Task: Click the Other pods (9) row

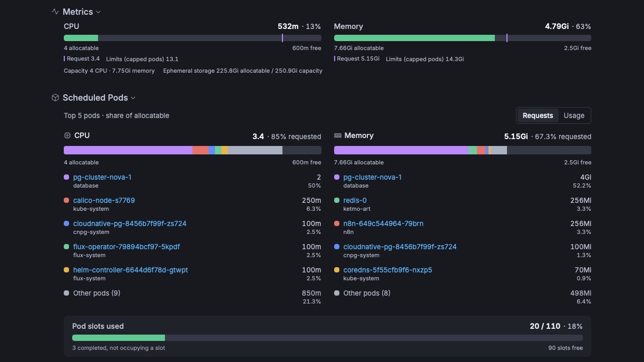Action: [192, 297]
